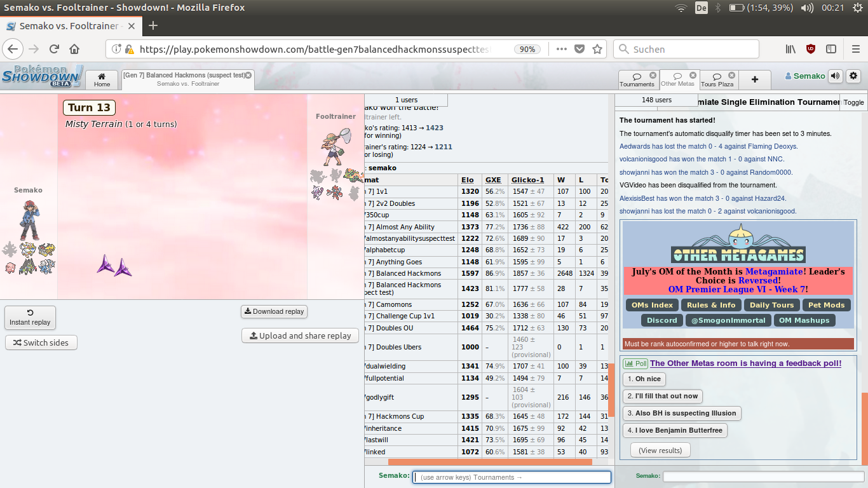Open the Discord link
This screenshot has height=488, width=868.
click(662, 320)
